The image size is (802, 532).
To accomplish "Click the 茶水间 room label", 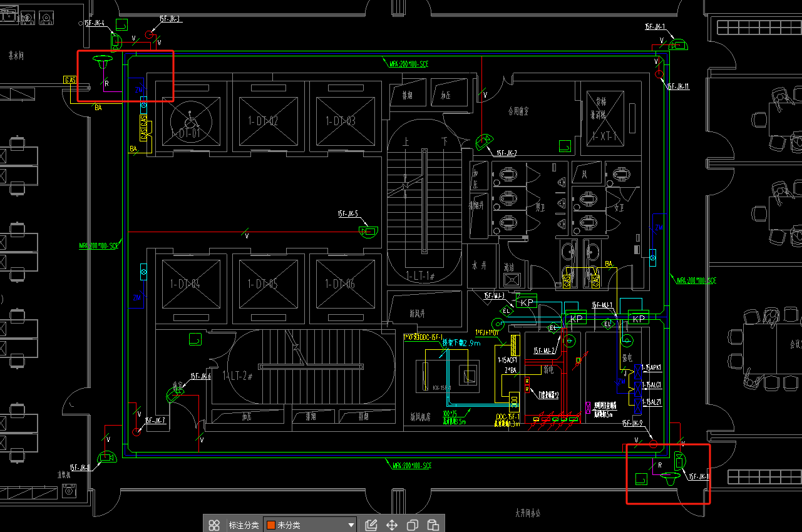I will pos(16,56).
